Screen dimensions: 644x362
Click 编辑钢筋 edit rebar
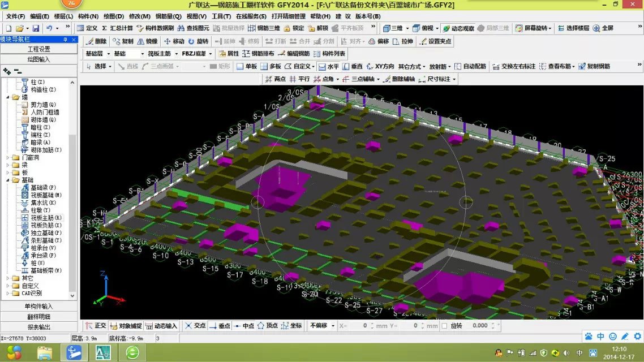pyautogui.click(x=294, y=54)
